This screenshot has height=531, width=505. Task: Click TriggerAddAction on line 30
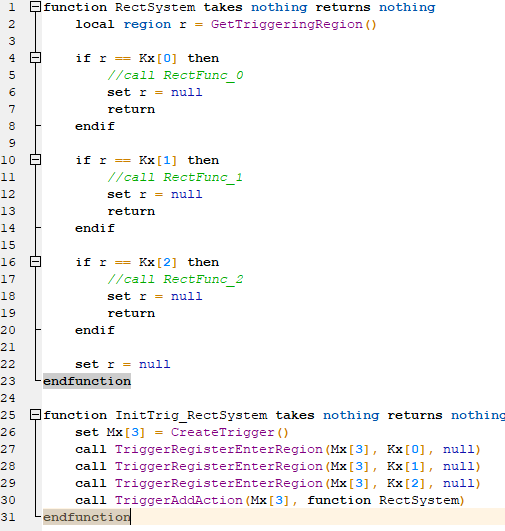pos(179,500)
